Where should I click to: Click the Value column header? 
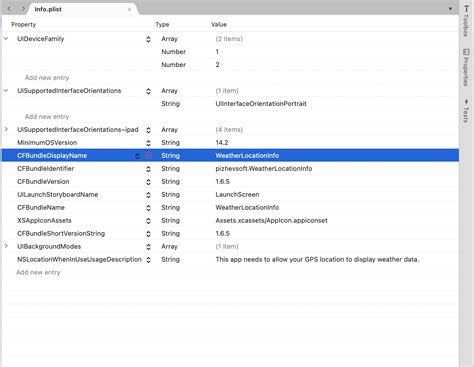[x=219, y=24]
